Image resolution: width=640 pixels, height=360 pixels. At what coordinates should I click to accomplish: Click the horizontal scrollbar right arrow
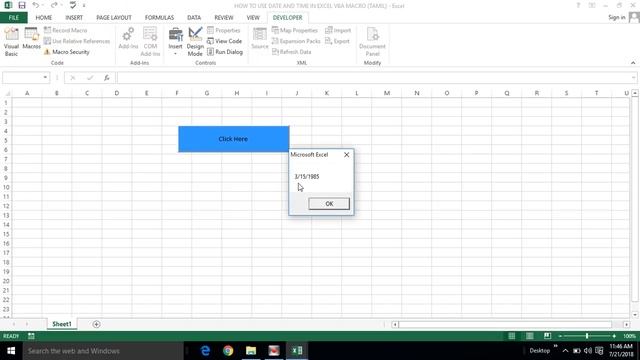tap(627, 324)
